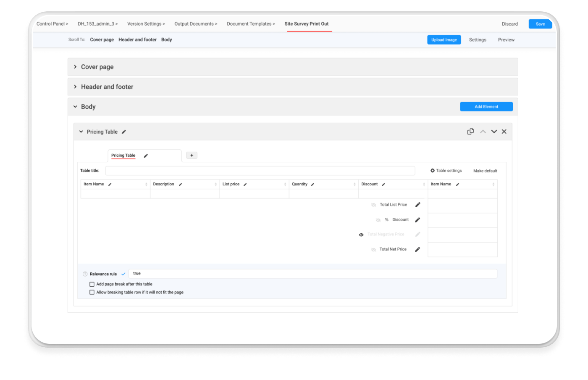Jump to Header and footer via Scroll To
The width and height of the screenshot is (588, 380).
pos(137,40)
